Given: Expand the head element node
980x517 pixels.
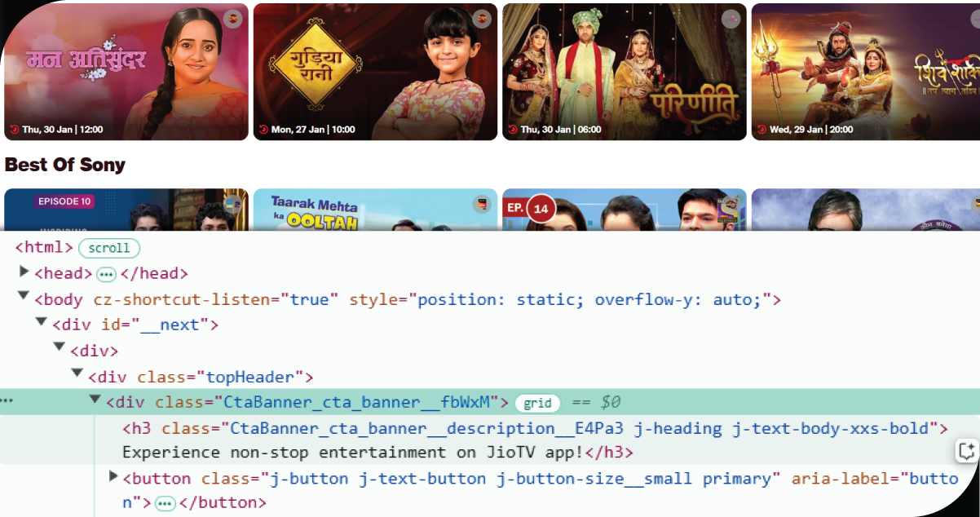Looking at the screenshot, I should coord(24,272).
